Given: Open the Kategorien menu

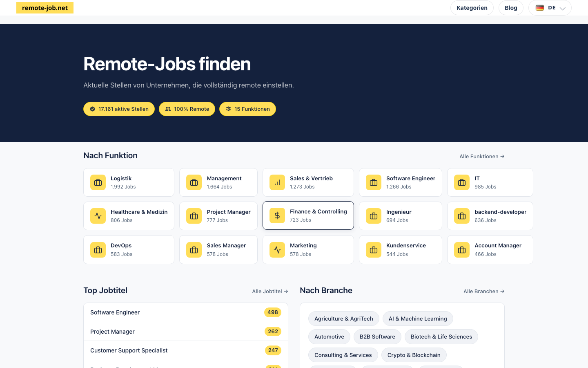Looking at the screenshot, I should (x=472, y=8).
